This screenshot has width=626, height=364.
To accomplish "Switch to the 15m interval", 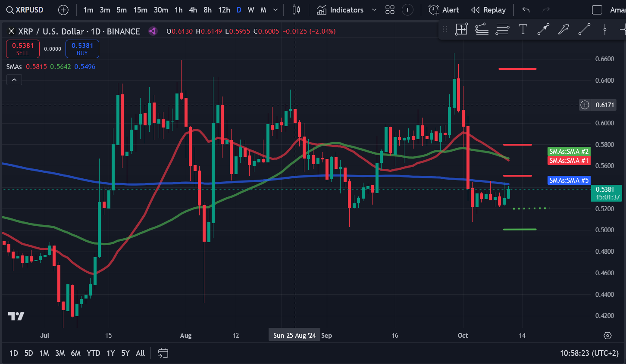I will click(x=140, y=9).
